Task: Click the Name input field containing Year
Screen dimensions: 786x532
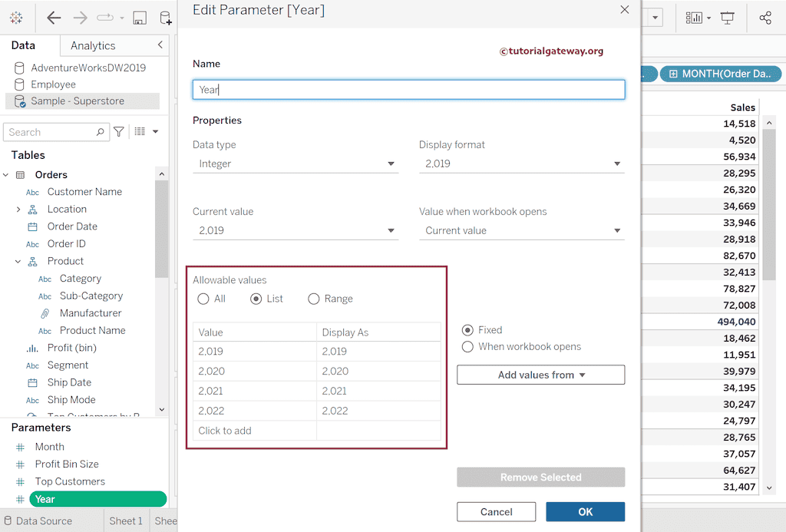Action: pyautogui.click(x=409, y=89)
